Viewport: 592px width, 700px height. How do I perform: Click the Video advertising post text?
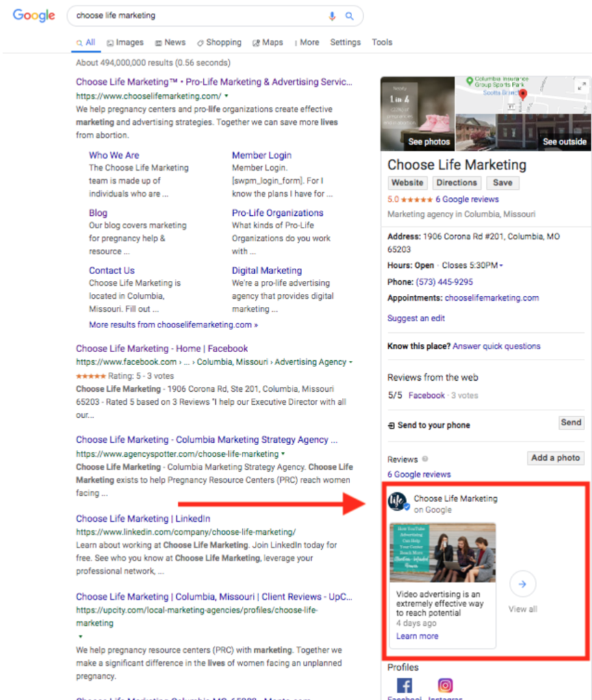440,604
